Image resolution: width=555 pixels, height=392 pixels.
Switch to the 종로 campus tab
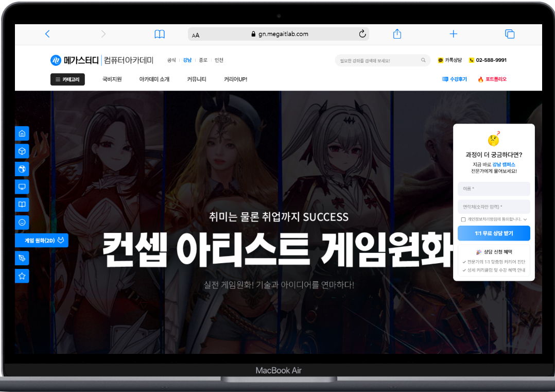pyautogui.click(x=203, y=60)
